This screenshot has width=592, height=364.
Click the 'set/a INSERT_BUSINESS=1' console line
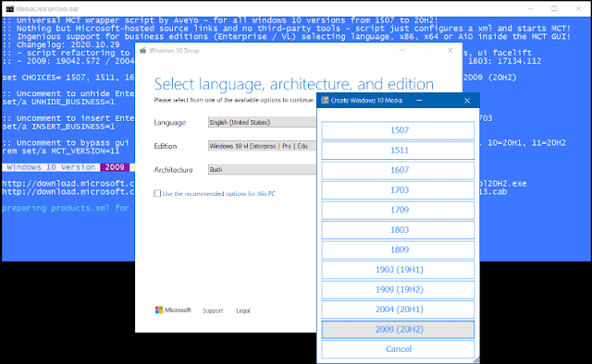point(58,127)
